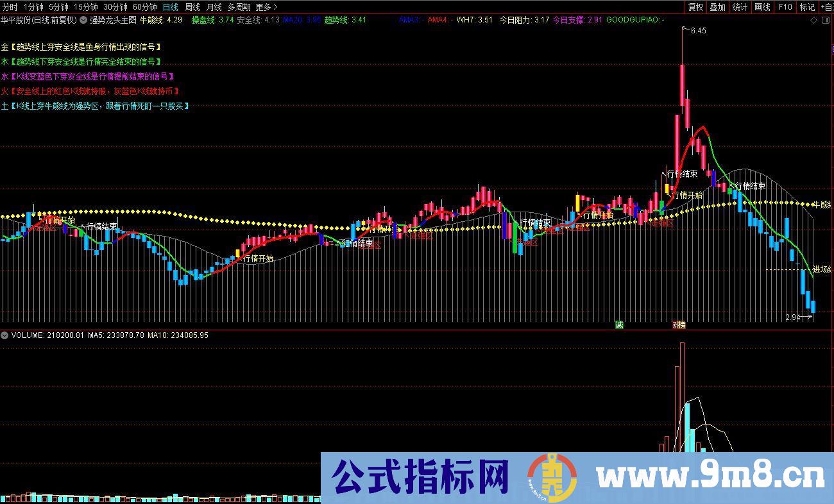
Task: Click the VOLUME: 218200.81 value label
Action: (x=48, y=335)
